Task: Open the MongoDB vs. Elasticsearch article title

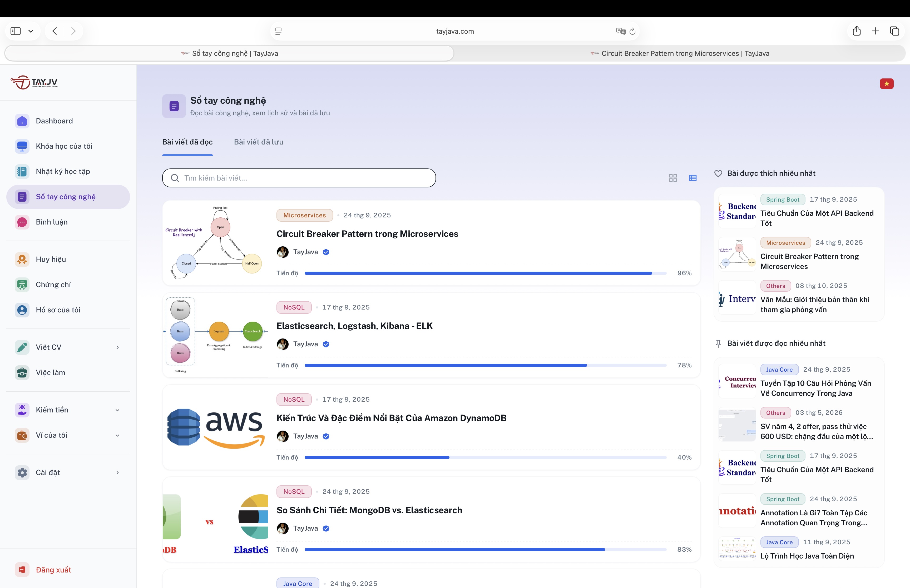Action: pos(369,510)
